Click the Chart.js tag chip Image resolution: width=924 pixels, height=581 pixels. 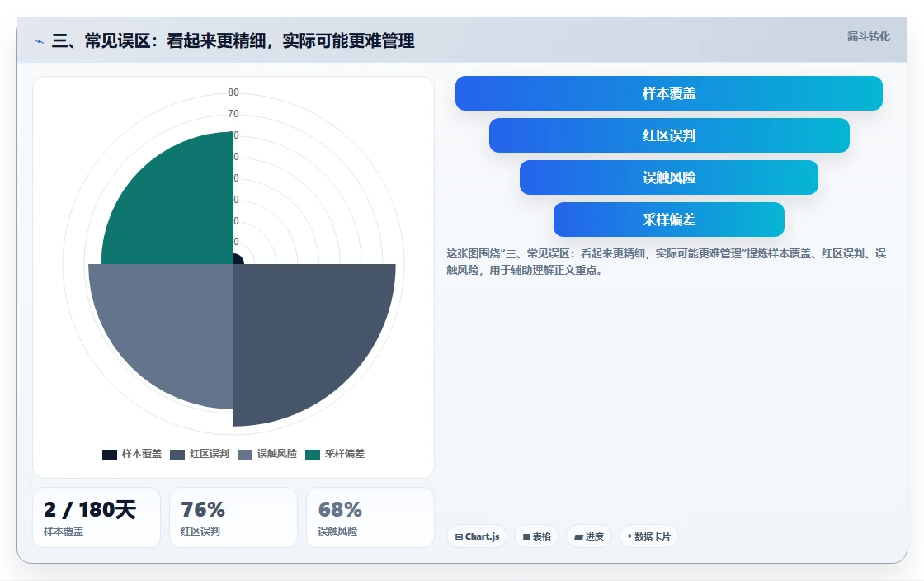click(477, 536)
